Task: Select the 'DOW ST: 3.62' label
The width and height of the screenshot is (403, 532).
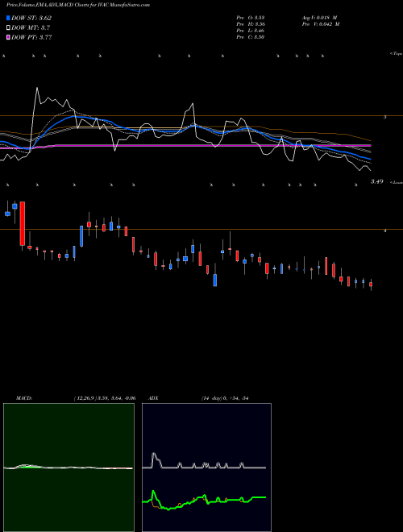Action: click(x=31, y=18)
